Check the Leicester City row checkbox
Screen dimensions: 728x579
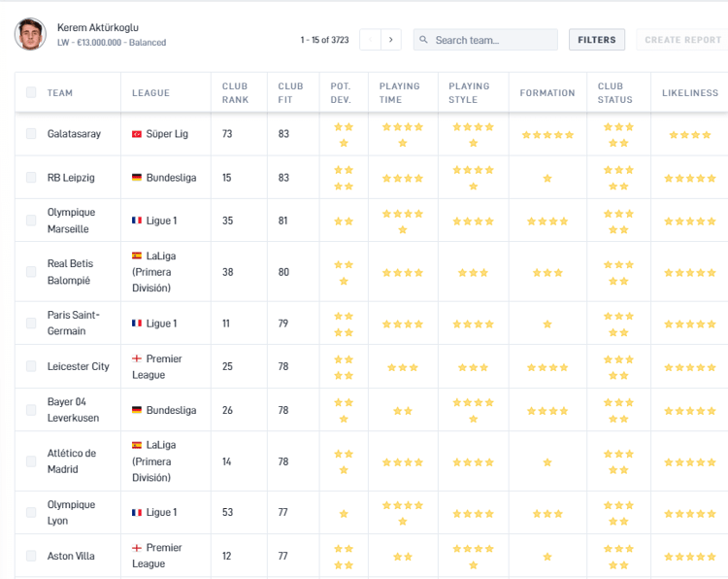31,366
